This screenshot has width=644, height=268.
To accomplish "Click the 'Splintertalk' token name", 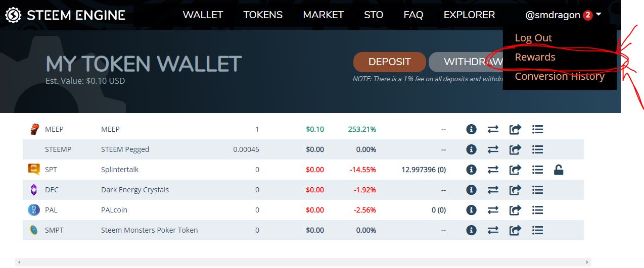I will tap(120, 170).
